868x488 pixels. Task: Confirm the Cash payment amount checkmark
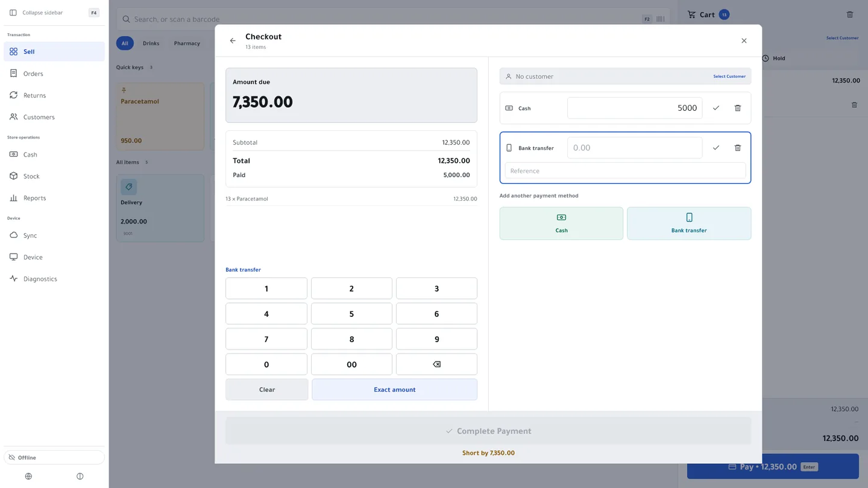click(716, 108)
